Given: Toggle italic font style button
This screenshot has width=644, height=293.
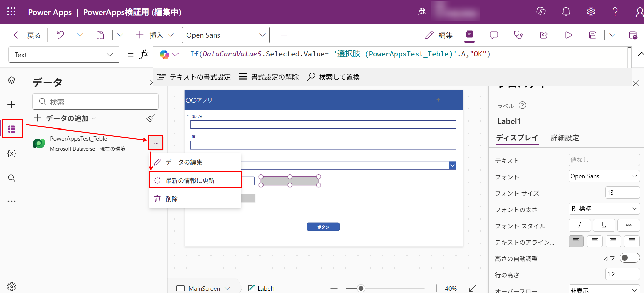Looking at the screenshot, I should point(579,225).
